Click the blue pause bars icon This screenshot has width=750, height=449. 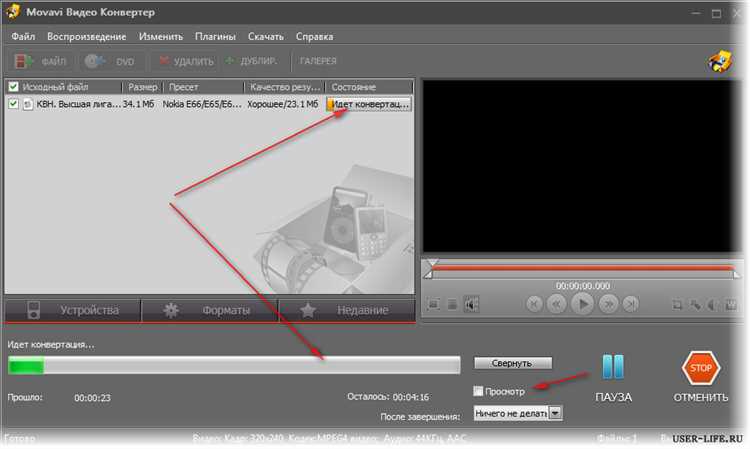click(x=613, y=367)
